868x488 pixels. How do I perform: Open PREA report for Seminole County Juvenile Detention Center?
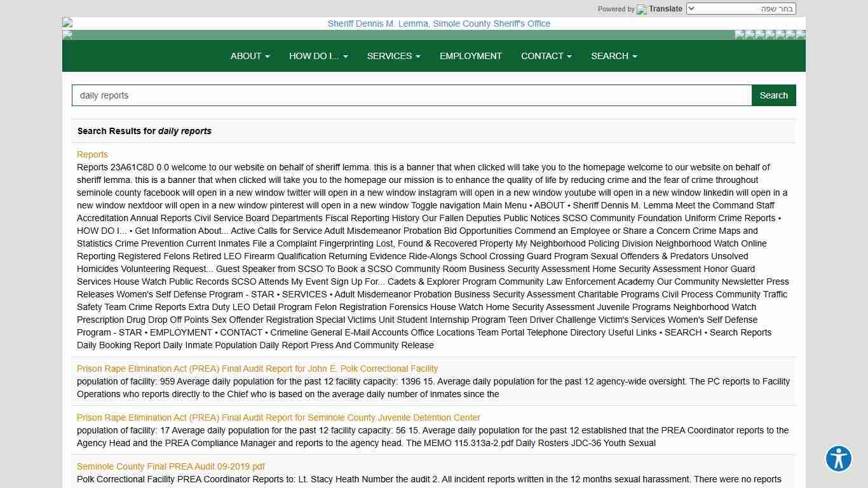(x=278, y=417)
